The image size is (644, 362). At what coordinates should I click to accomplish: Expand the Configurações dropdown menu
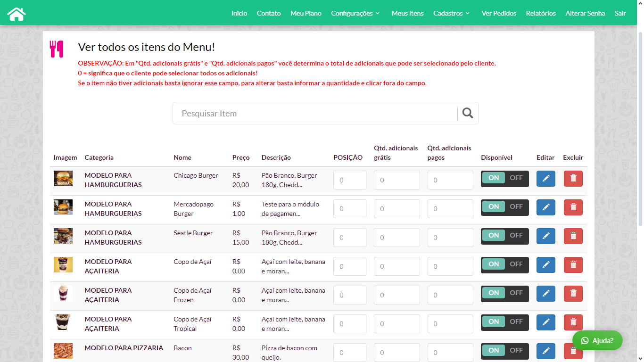pos(355,13)
